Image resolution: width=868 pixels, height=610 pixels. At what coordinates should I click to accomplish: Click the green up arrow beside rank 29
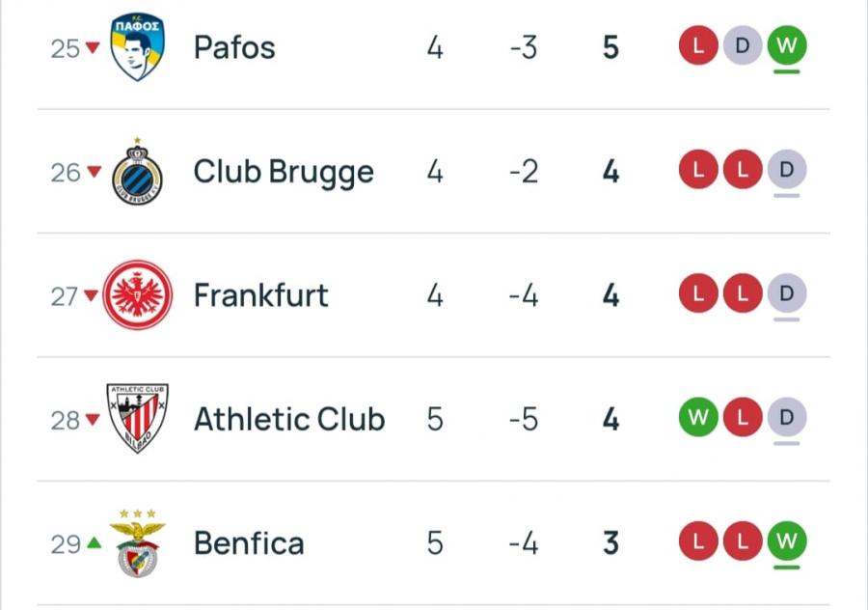click(93, 542)
